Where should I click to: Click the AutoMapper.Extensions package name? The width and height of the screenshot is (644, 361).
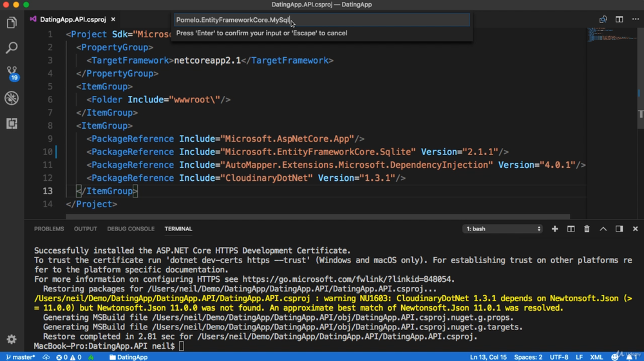pyautogui.click(x=357, y=165)
